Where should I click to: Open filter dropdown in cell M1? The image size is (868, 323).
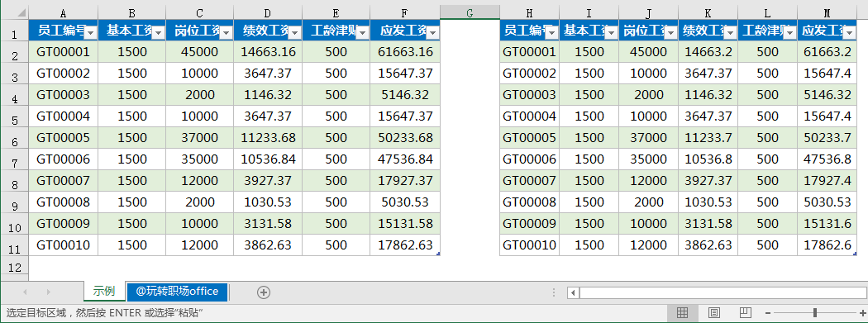(850, 34)
